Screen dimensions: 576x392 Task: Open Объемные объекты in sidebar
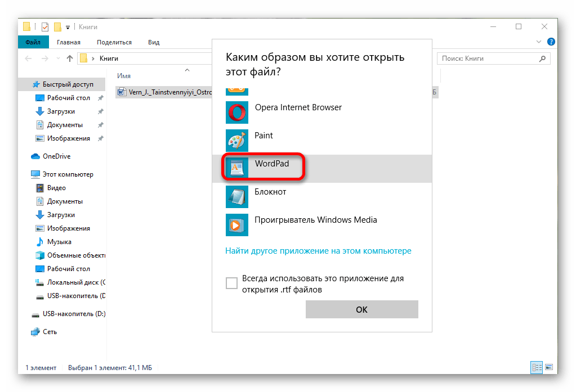click(x=70, y=255)
